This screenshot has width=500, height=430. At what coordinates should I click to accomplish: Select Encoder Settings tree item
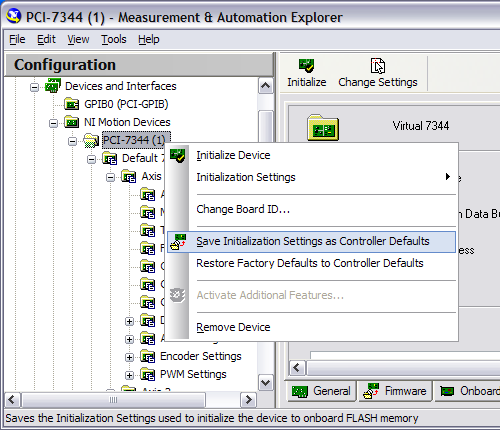pyautogui.click(x=201, y=356)
